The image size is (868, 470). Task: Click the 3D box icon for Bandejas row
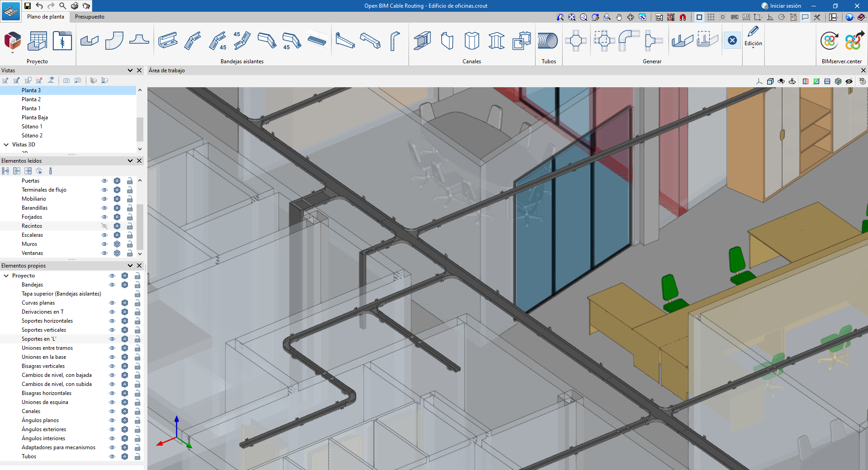point(125,285)
